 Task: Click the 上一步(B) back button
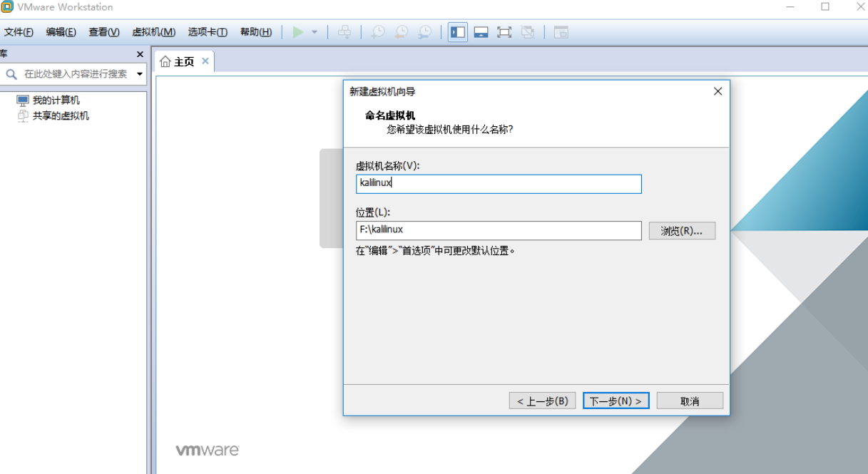(x=542, y=401)
